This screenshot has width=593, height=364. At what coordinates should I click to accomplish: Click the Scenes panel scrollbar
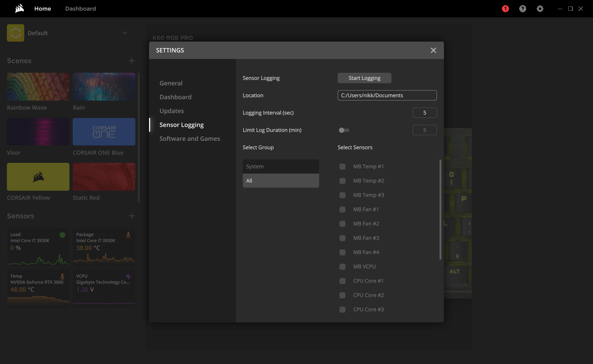[139, 137]
